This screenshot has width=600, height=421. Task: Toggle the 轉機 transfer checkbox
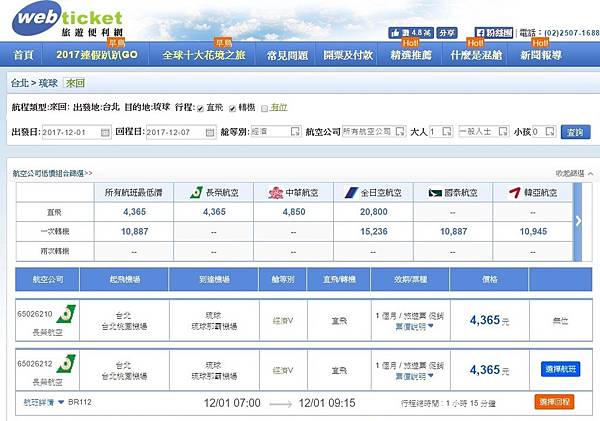click(232, 109)
